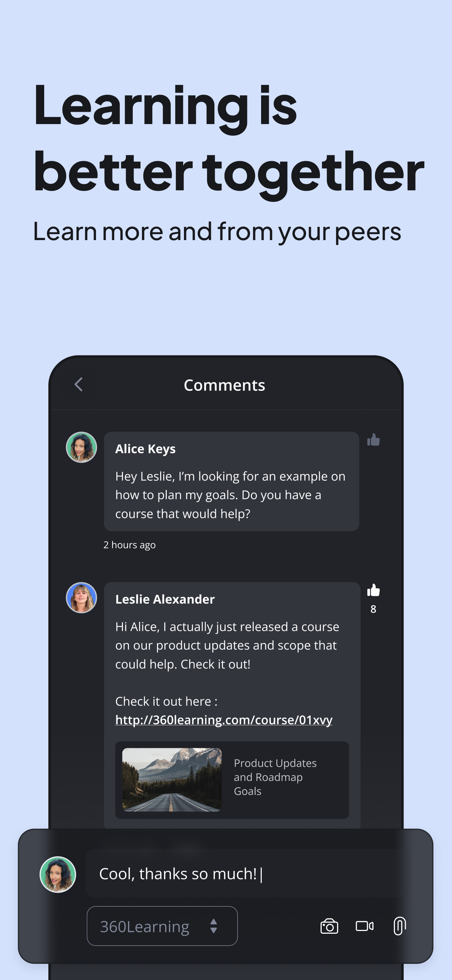This screenshot has width=452, height=980.
Task: Tap the 8 likes count on Leslie's comment
Action: 373,609
